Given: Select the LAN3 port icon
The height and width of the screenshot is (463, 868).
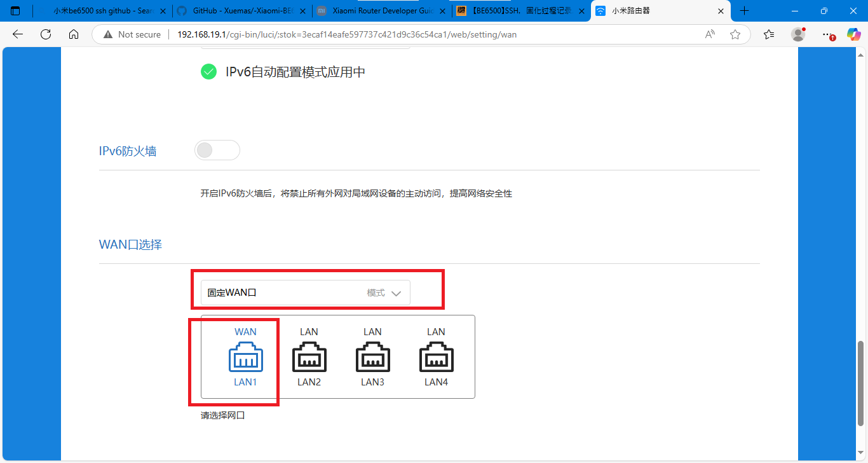Looking at the screenshot, I should tap(372, 357).
